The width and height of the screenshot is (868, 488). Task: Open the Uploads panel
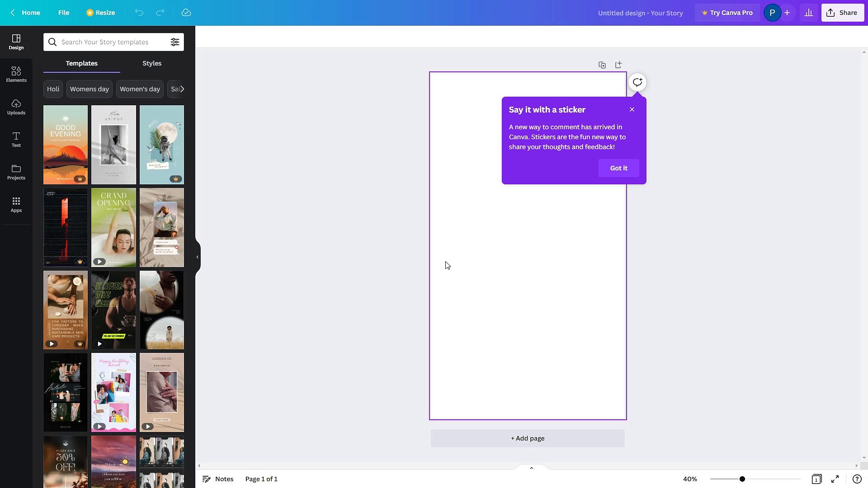tap(16, 106)
